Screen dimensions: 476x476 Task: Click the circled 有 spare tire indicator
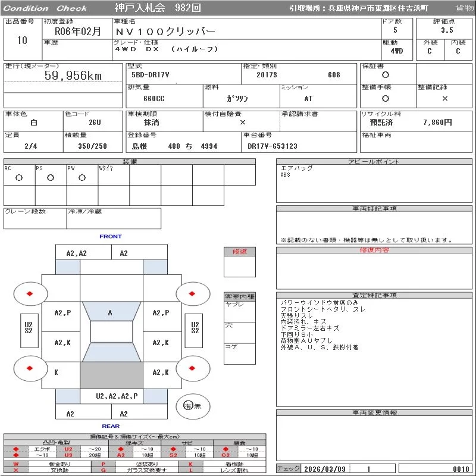188,406
